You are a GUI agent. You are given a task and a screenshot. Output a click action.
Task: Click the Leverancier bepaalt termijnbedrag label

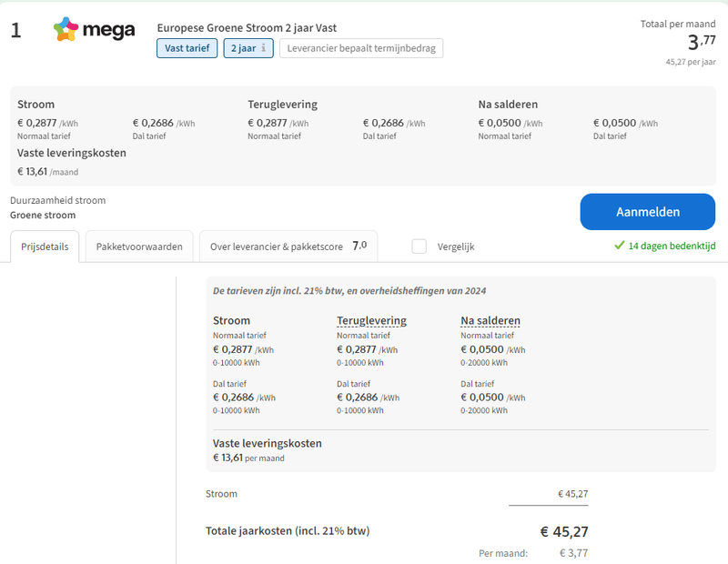(361, 48)
